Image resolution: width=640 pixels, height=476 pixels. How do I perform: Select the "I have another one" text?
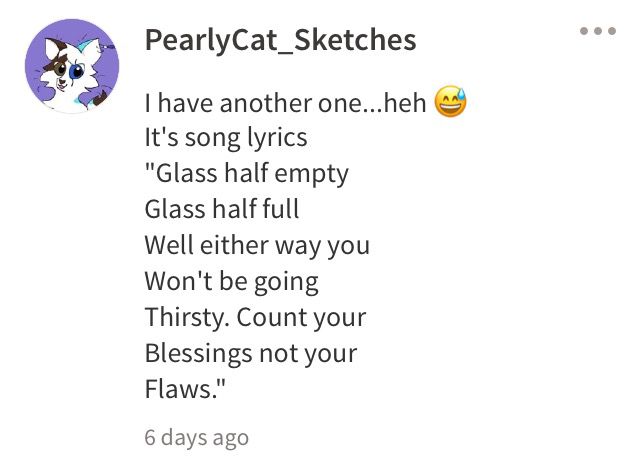253,103
